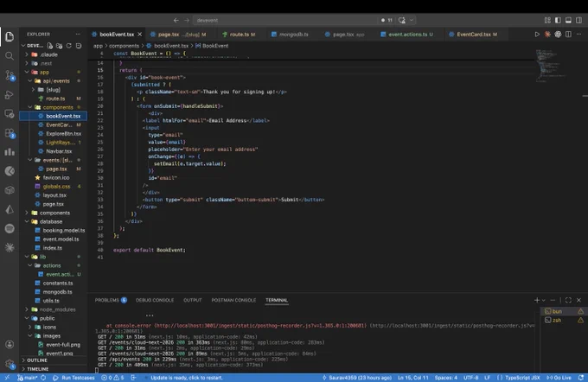
Task: Click New Folder icon in Explorer header
Action: 60,46
